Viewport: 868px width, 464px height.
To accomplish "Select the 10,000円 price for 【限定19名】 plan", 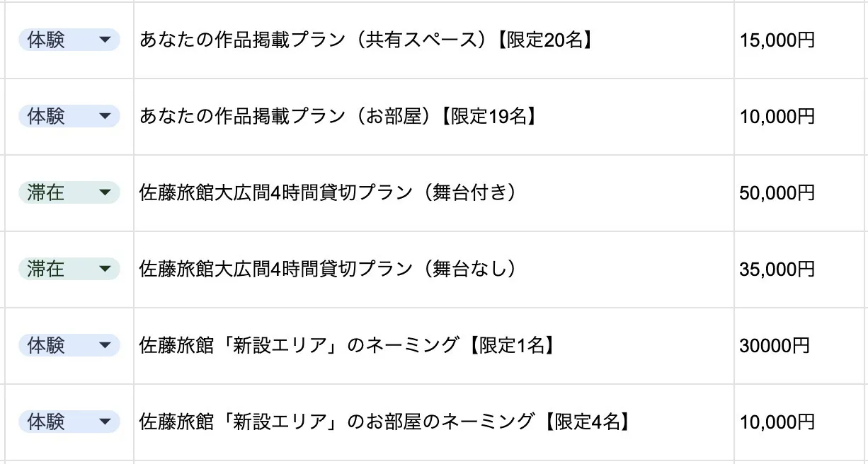I will 777,117.
